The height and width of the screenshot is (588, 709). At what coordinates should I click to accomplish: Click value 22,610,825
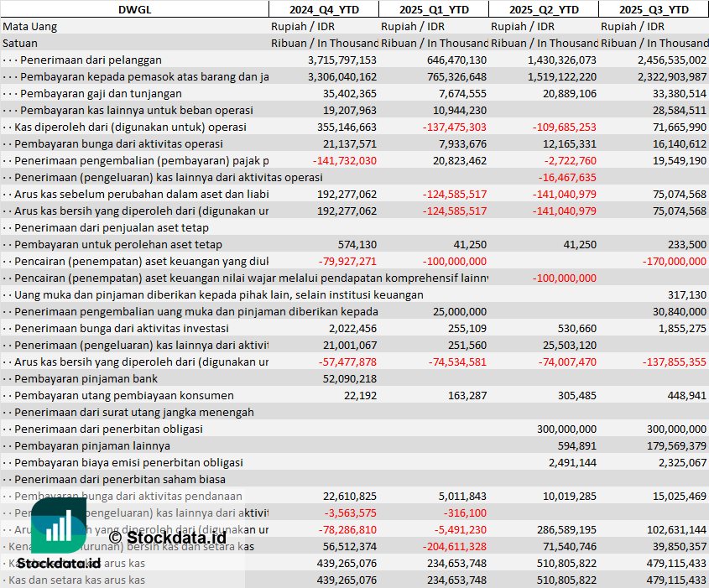350,497
